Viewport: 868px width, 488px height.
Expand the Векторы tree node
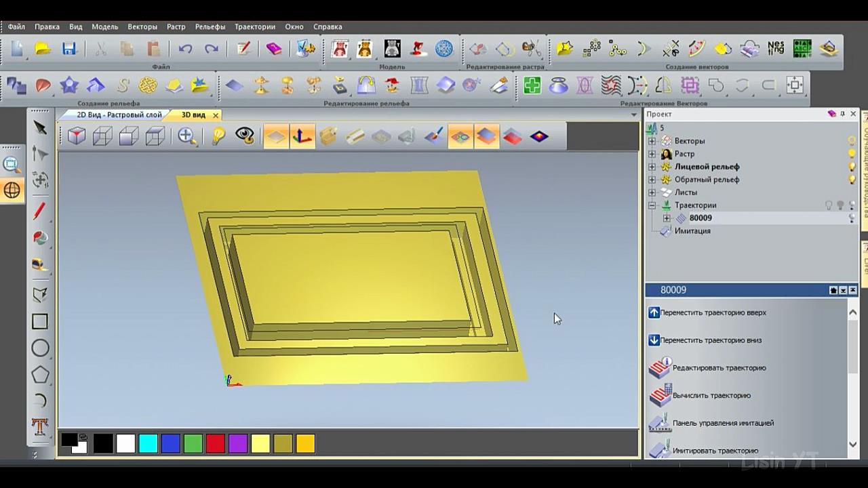652,141
